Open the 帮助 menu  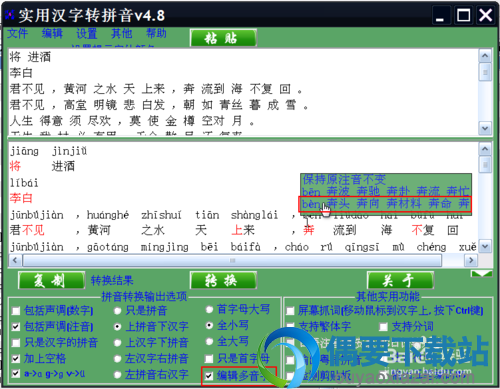point(156,33)
